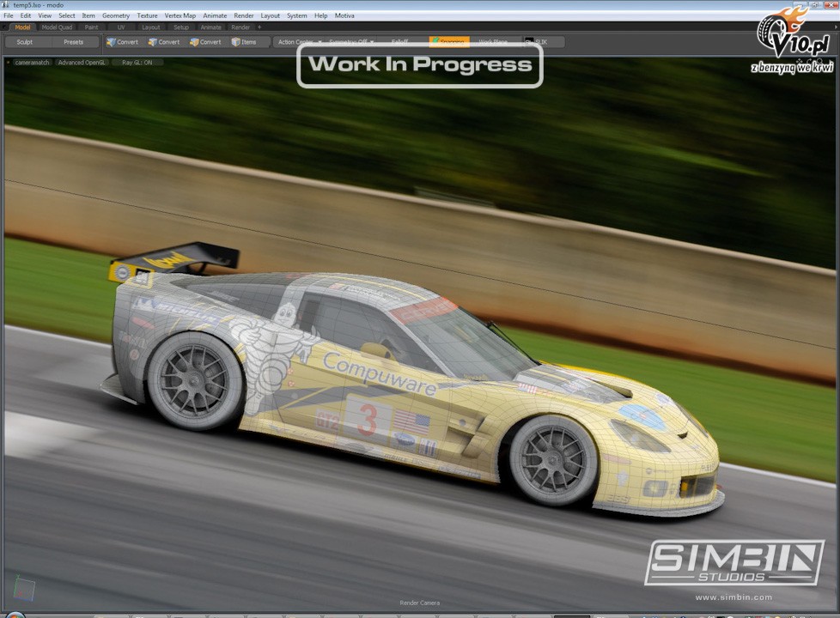This screenshot has height=618, width=840.
Task: Open the Geometry menu
Action: point(116,15)
